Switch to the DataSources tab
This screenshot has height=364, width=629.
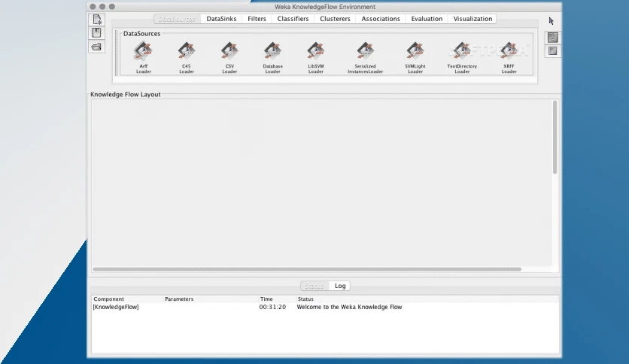coord(177,19)
